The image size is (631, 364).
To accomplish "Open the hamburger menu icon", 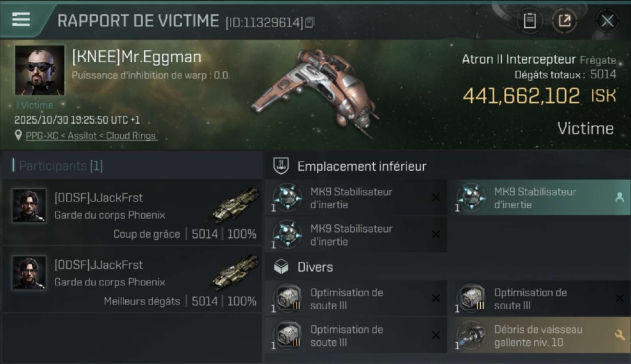I will 21,19.
